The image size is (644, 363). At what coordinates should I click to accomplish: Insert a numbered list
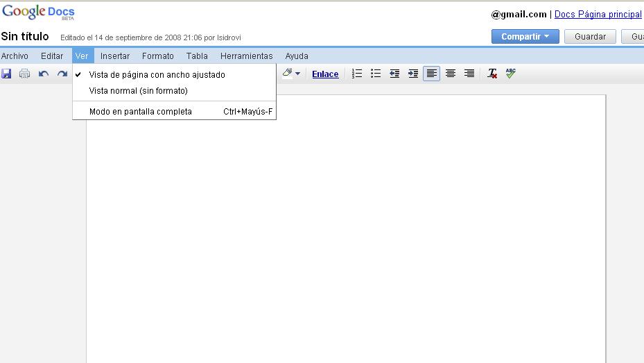pos(357,74)
